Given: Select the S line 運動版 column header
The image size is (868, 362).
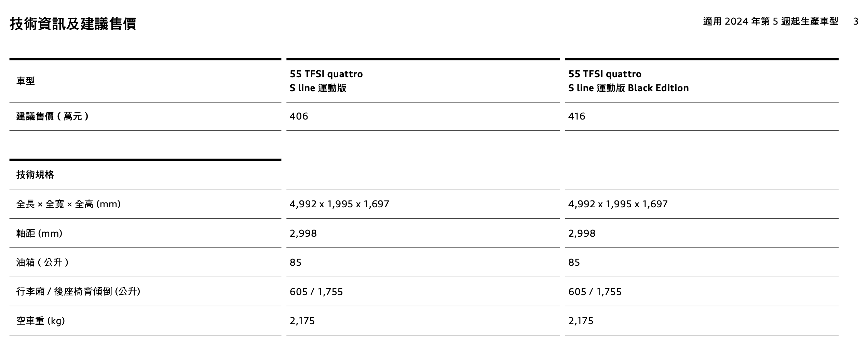Looking at the screenshot, I should pyautogui.click(x=326, y=81).
